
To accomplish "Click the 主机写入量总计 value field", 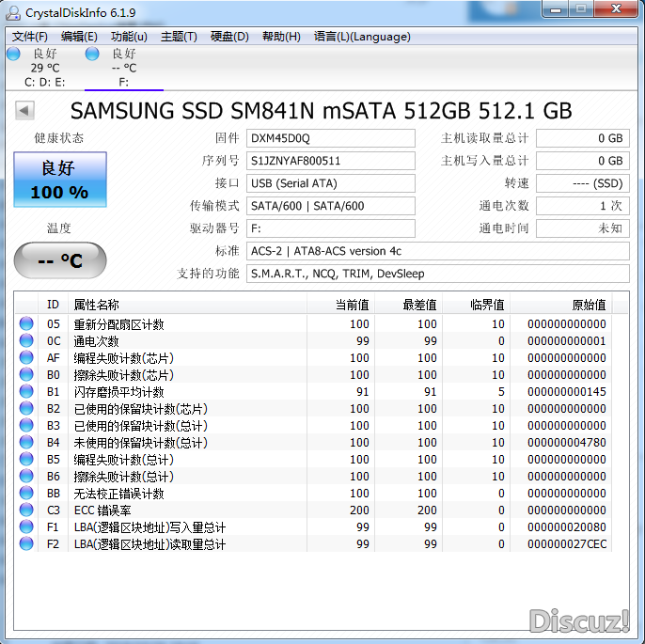I will coord(583,161).
